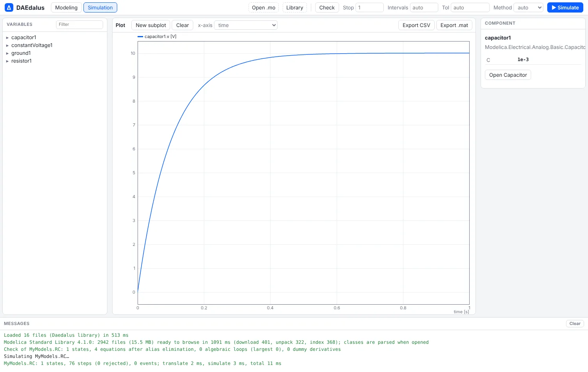Screen dimensions: 588x372
Task: Open the x-axis time dropdown
Action: pos(246,25)
